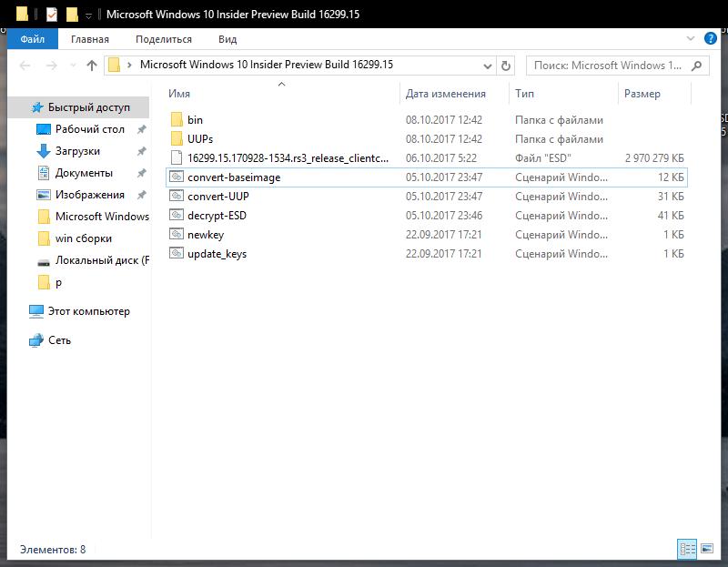
Task: Select the convert-UUP script file
Action: [217, 197]
